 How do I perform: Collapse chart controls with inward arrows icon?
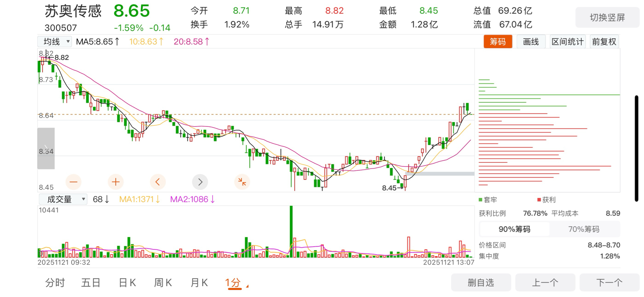(x=242, y=182)
